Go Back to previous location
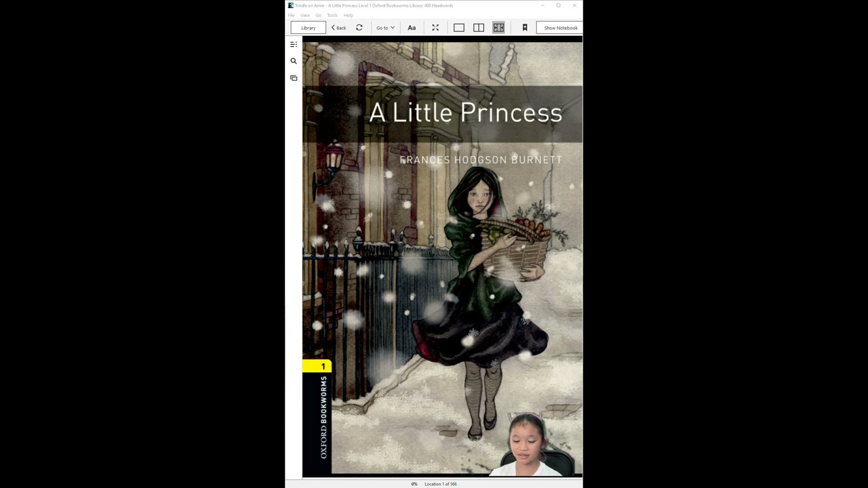The image size is (868, 488). (338, 28)
